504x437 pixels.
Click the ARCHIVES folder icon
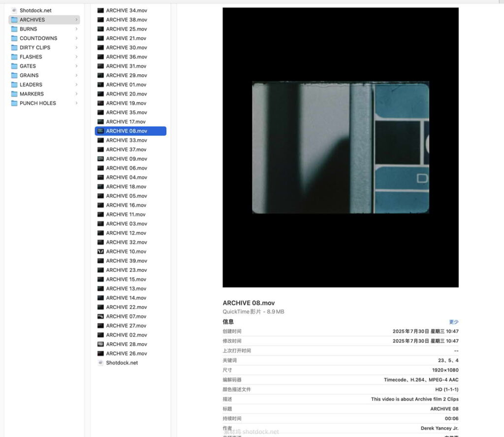coord(14,20)
